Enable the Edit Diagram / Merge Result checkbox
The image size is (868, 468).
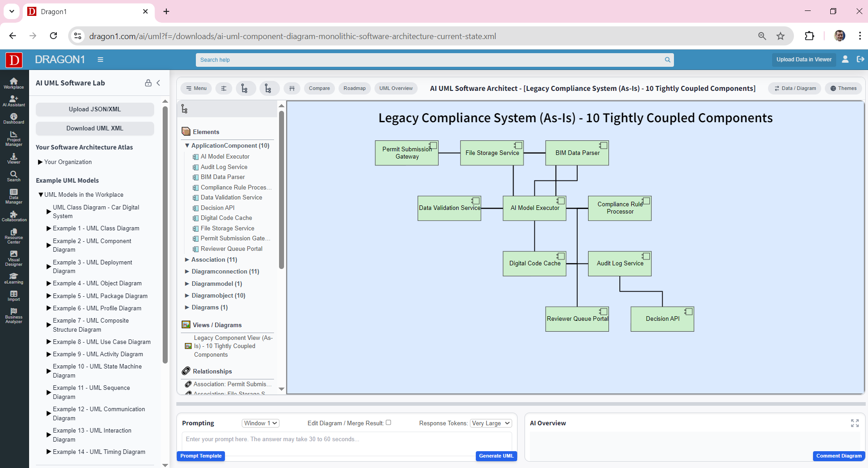coord(389,423)
